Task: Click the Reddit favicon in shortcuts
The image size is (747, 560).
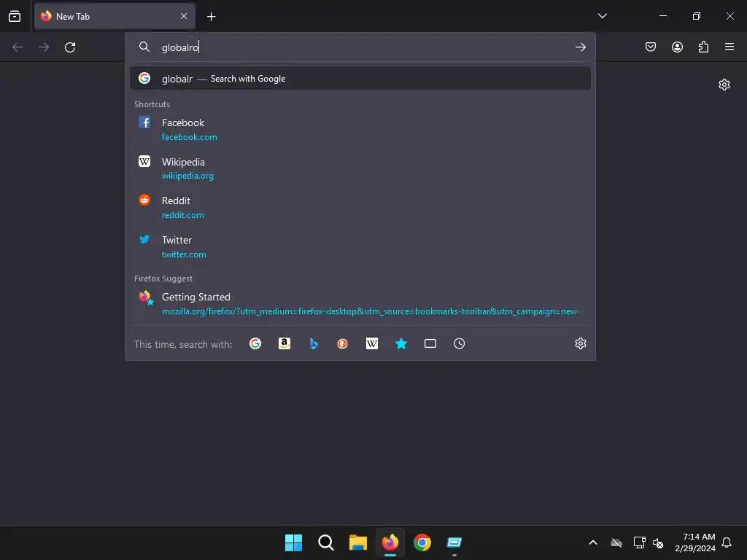Action: point(144,200)
